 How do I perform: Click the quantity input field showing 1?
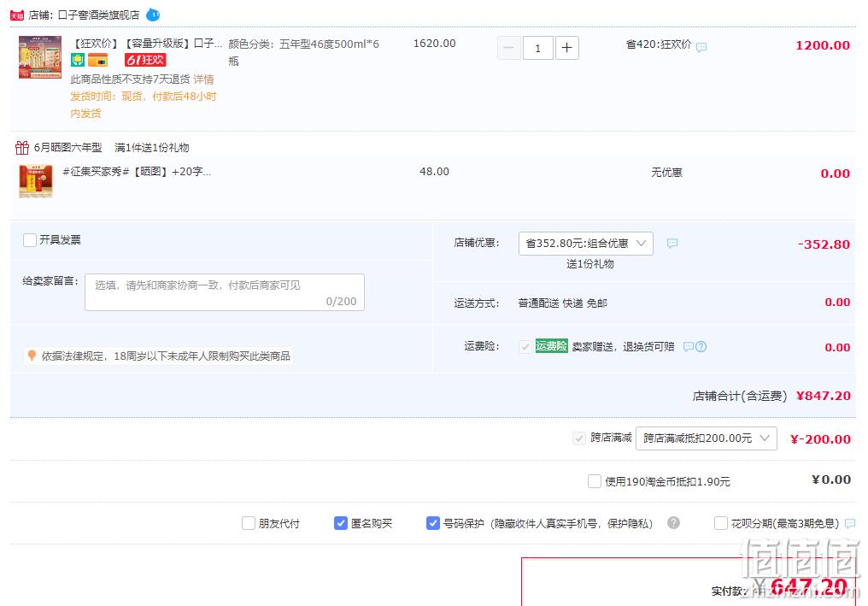click(x=537, y=48)
